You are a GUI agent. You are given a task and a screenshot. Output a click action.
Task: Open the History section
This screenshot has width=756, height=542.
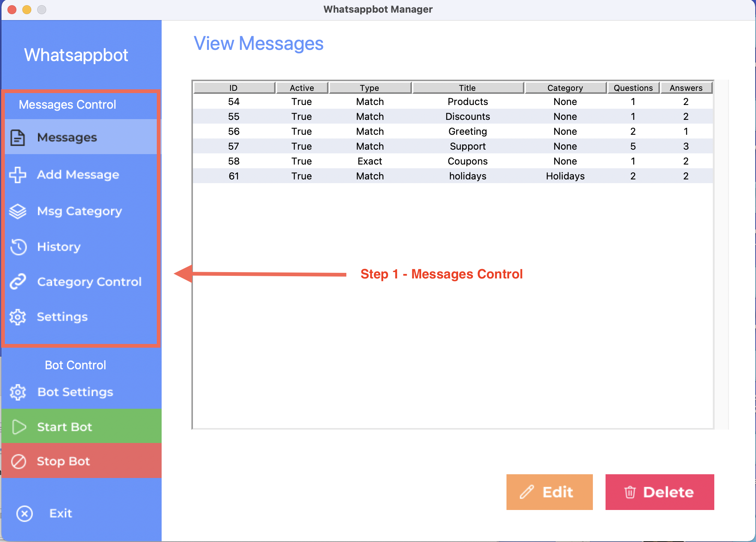click(x=81, y=247)
